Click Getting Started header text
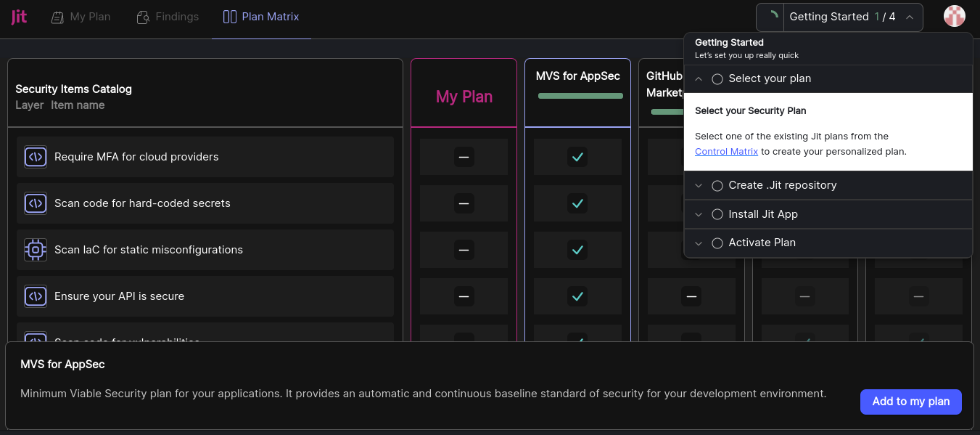This screenshot has width=980, height=435. (729, 42)
